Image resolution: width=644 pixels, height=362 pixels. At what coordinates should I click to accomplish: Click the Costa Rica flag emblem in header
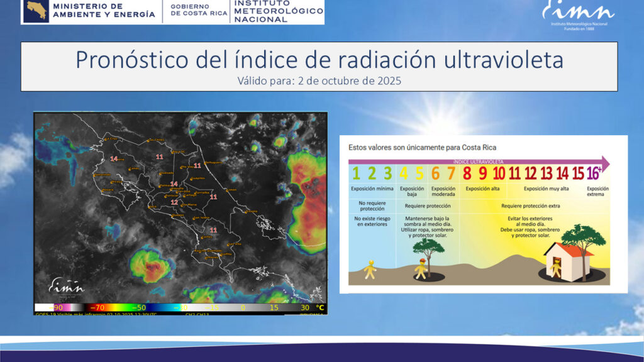click(x=36, y=11)
